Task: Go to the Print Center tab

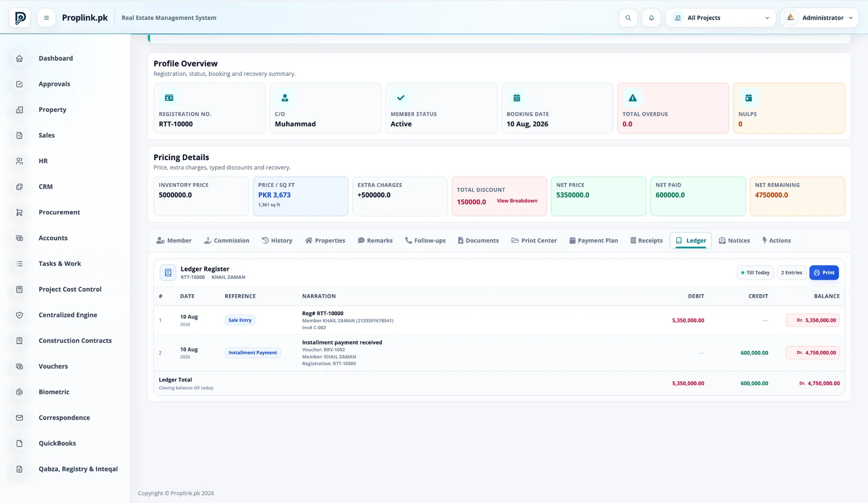Action: 534,241
